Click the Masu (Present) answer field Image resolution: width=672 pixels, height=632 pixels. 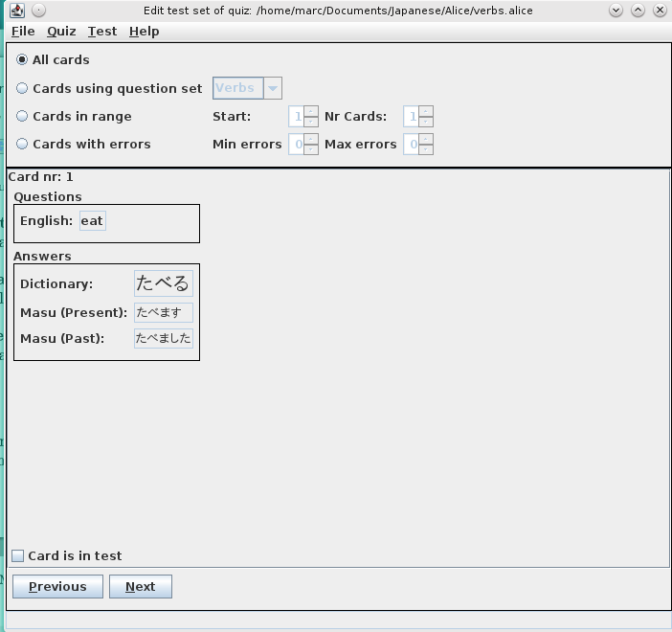[164, 312]
